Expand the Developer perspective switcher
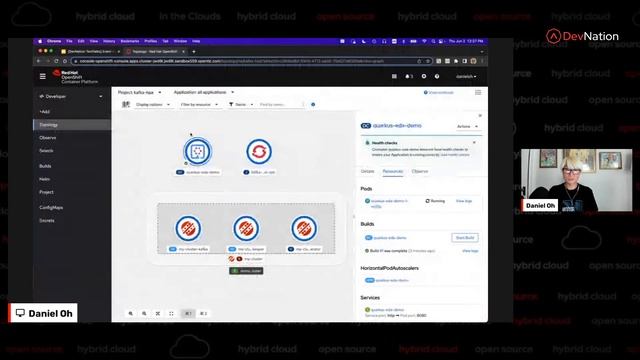This screenshot has width=640, height=360. pyautogui.click(x=71, y=97)
